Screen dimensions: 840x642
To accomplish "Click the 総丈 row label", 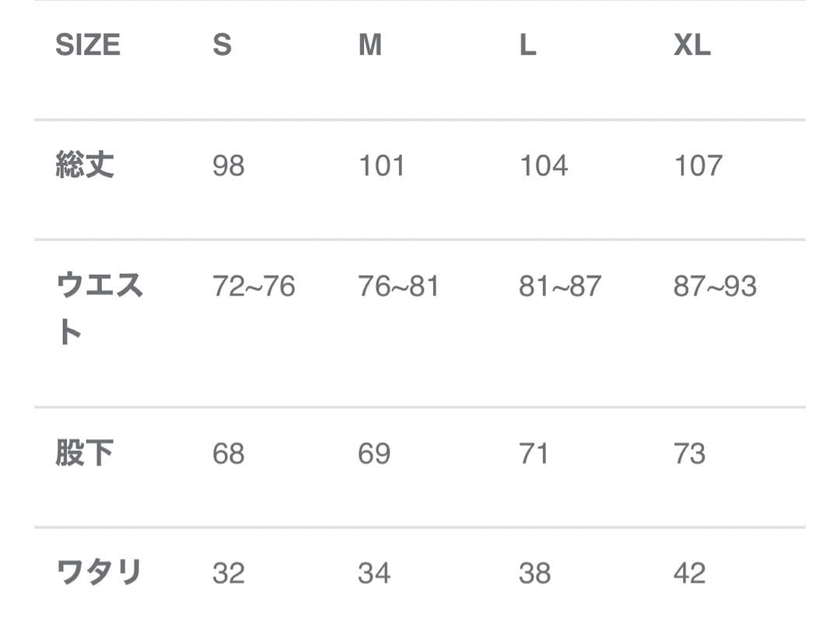I will click(x=85, y=165).
